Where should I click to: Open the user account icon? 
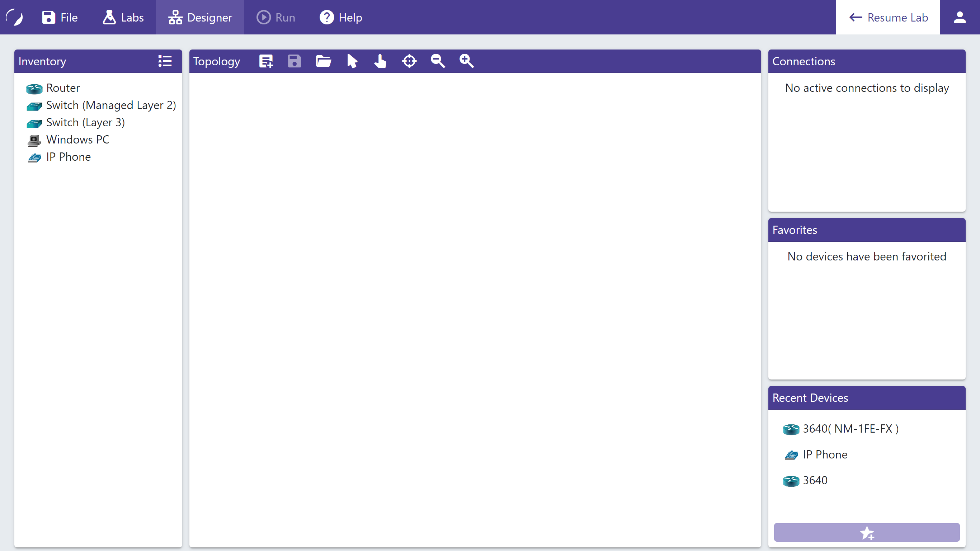pyautogui.click(x=960, y=18)
